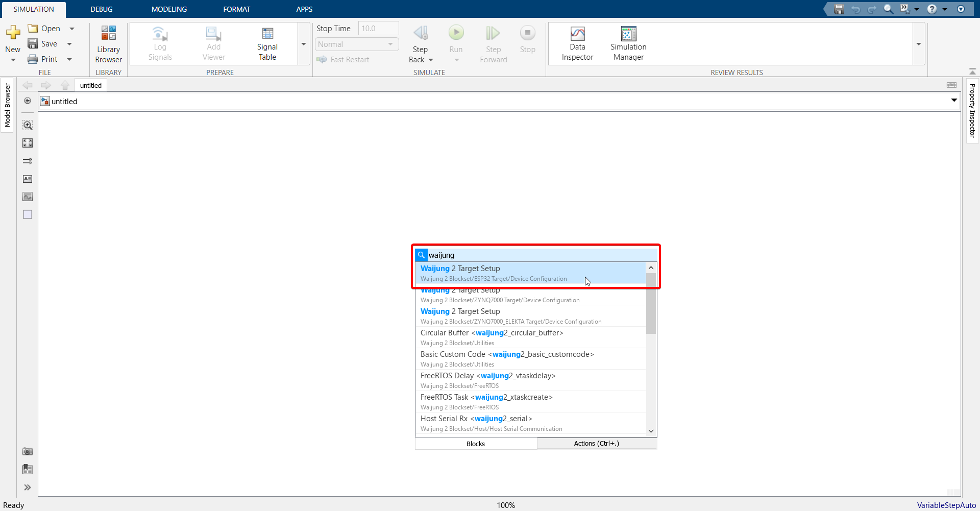This screenshot has width=980, height=511.
Task: Add an area box from the left palette
Action: pos(28,214)
